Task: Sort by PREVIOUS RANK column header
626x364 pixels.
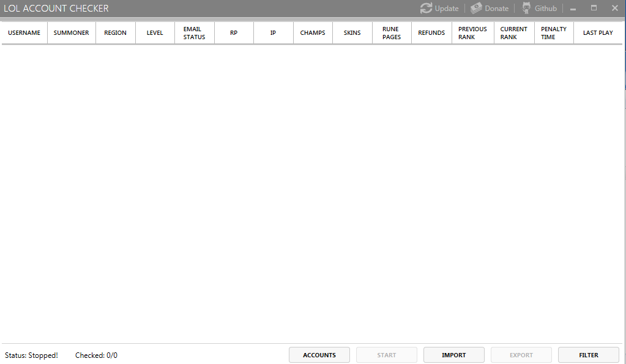Action: point(472,32)
